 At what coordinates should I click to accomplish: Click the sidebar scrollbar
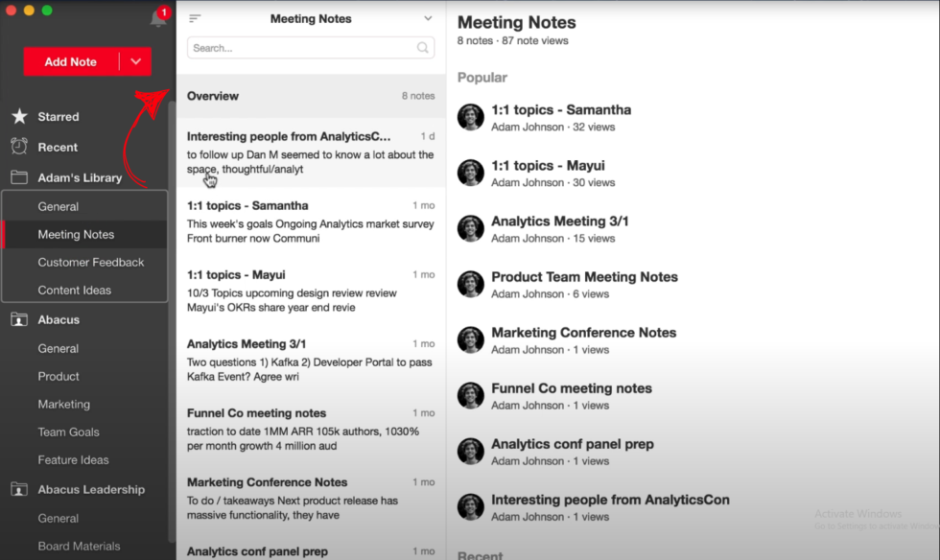click(x=172, y=288)
